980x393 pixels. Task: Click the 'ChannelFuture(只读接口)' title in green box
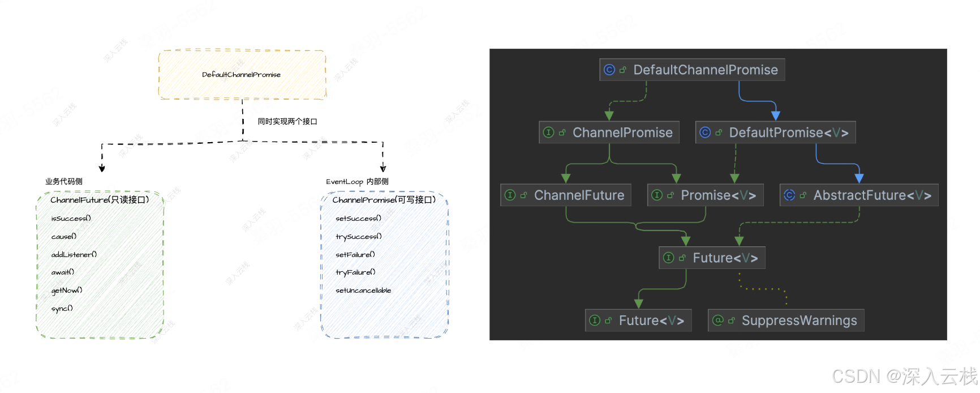[100, 200]
